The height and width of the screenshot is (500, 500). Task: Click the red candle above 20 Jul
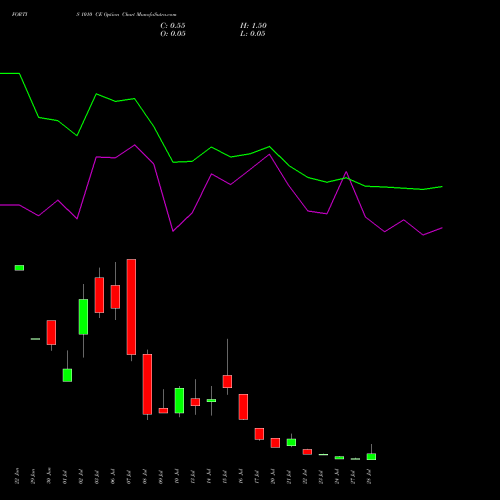pyautogui.click(x=275, y=443)
